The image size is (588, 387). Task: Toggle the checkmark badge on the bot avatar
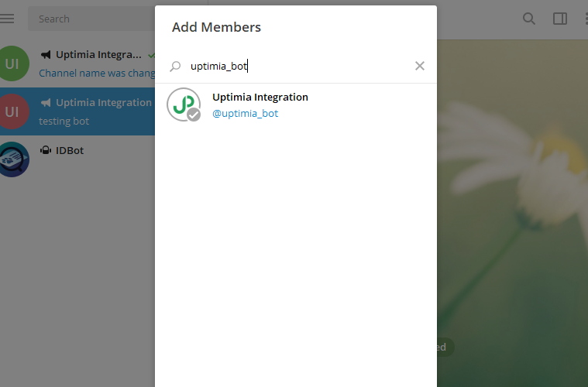click(194, 115)
